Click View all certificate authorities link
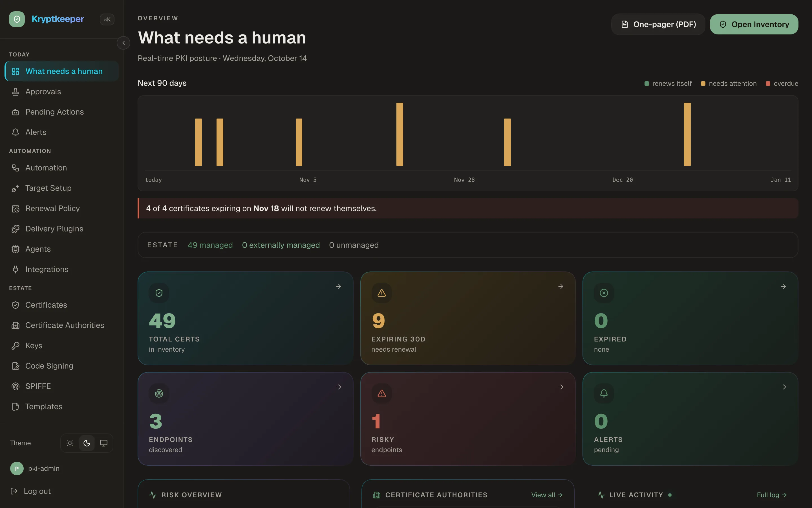Viewport: 812px width, 508px height. point(547,495)
